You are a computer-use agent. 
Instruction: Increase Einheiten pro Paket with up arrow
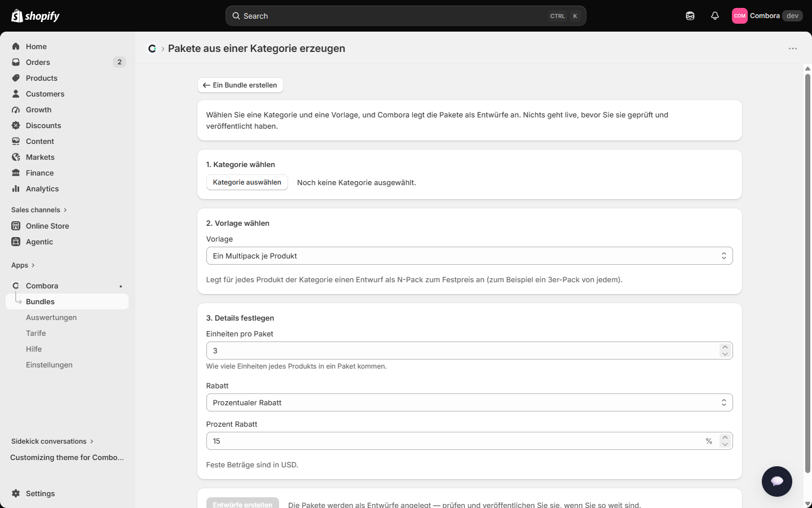(725, 347)
